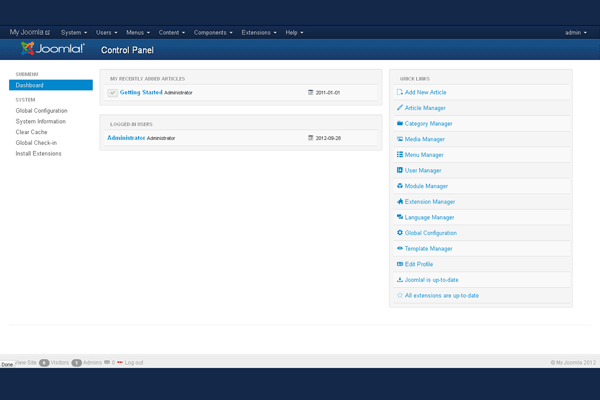Click the Extension Manager puzzle icon
The width and height of the screenshot is (600, 400).
tap(399, 201)
